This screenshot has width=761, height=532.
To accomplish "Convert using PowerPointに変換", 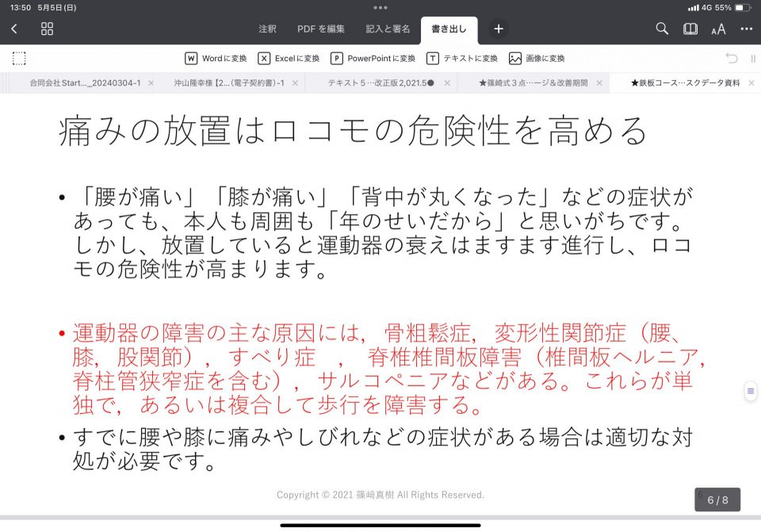I will [x=373, y=58].
